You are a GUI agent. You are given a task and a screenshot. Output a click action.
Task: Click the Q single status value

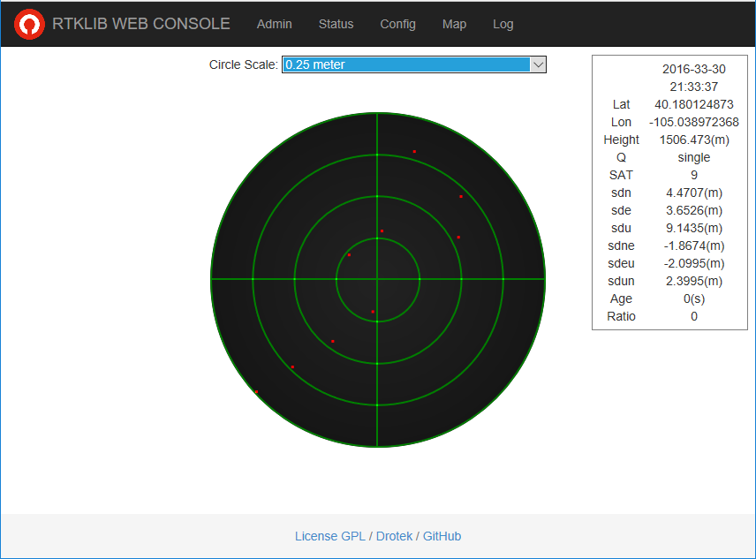693,157
